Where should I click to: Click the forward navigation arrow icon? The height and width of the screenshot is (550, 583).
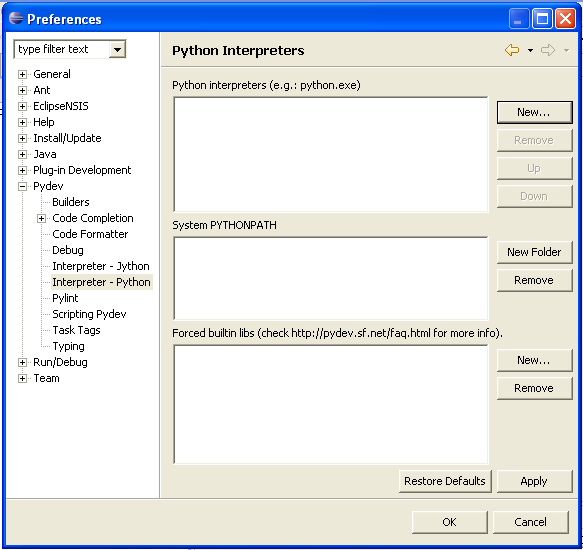(x=548, y=50)
